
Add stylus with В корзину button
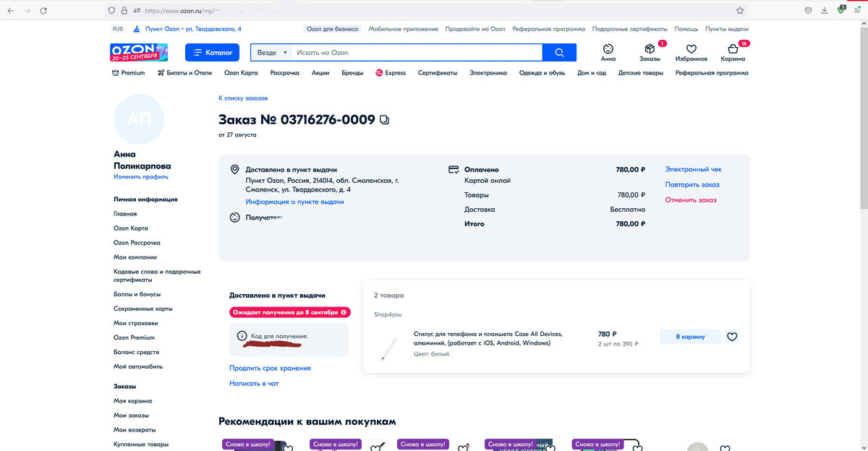tap(690, 337)
